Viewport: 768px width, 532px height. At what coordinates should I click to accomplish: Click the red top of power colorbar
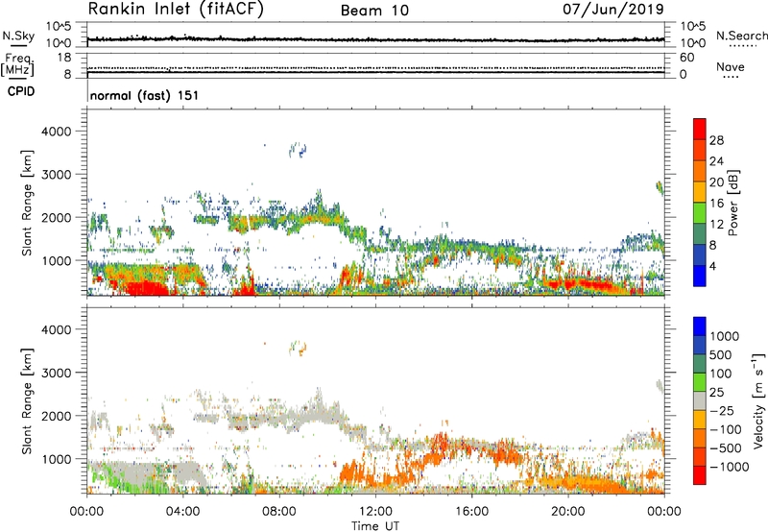(700, 129)
